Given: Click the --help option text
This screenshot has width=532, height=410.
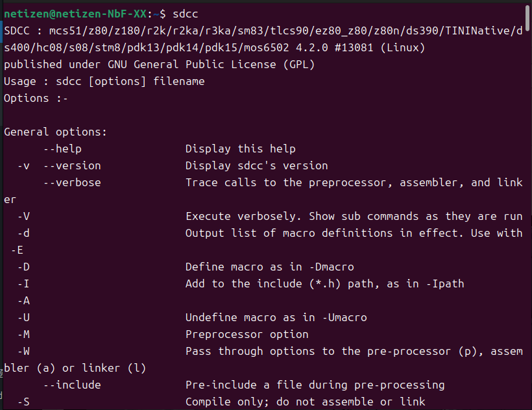Looking at the screenshot, I should click(x=62, y=149).
